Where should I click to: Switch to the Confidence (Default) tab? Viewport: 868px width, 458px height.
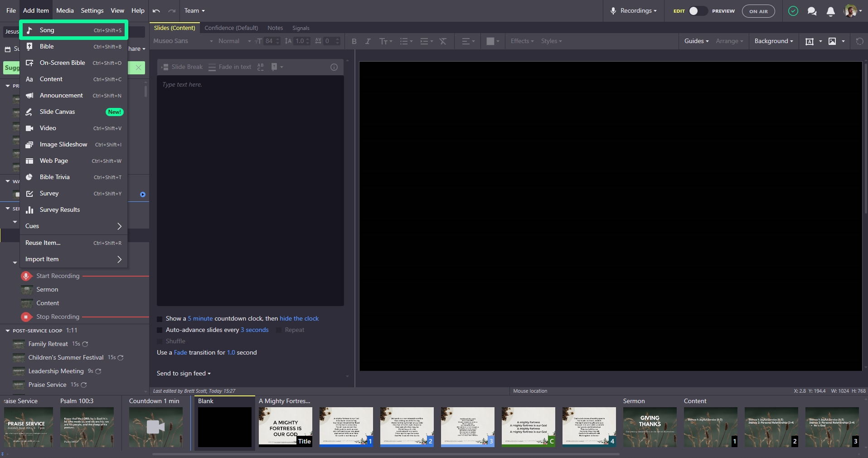[231, 28]
